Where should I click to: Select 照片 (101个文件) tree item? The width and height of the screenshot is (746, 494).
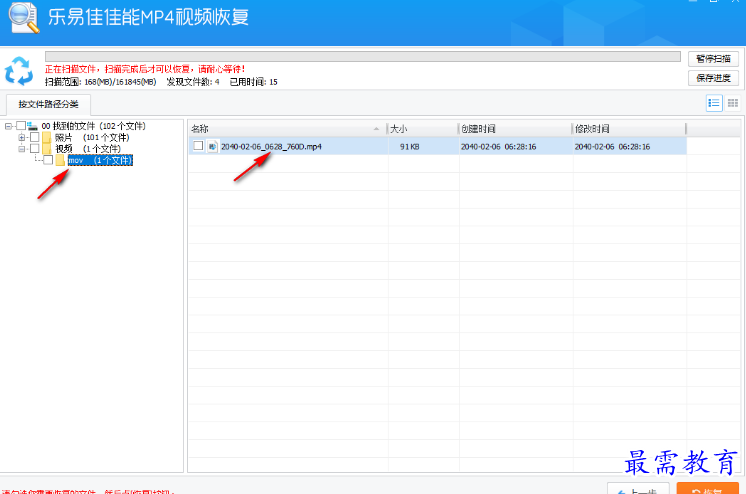click(92, 138)
